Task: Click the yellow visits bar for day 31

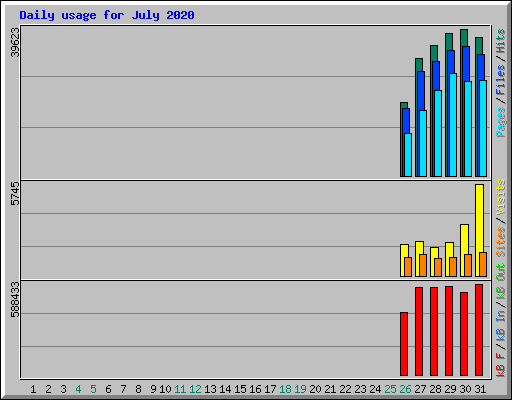Action: 479,218
